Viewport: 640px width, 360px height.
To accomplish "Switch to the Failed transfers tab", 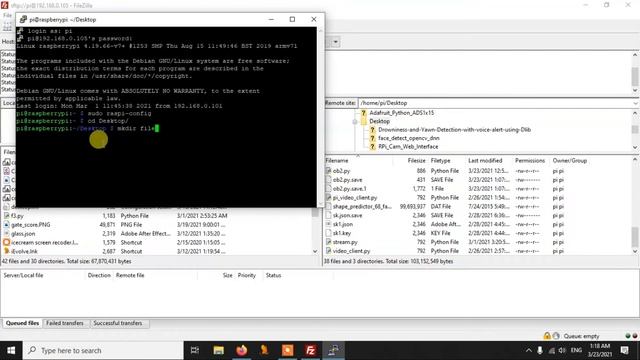I will pos(65,323).
